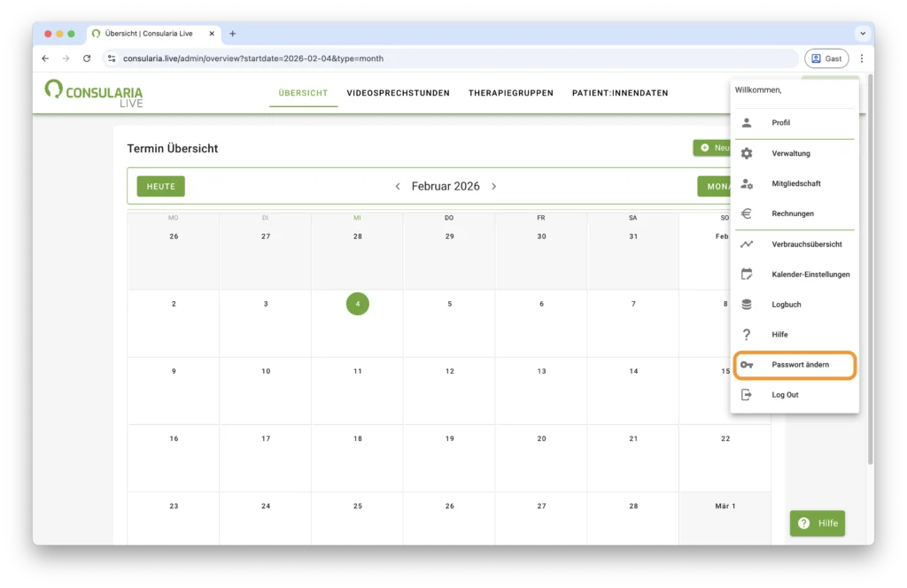
Task: Click the Logbuch database icon
Action: [x=747, y=305]
